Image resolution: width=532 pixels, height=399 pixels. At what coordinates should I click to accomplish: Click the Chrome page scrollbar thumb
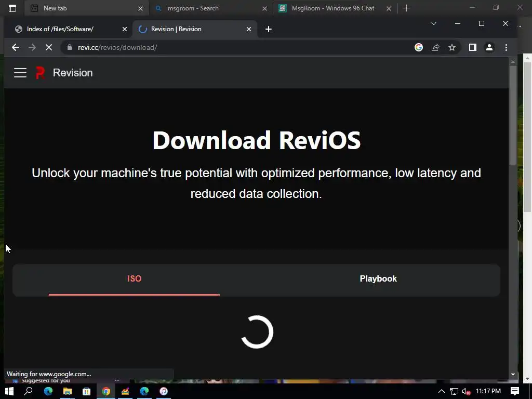point(513,115)
